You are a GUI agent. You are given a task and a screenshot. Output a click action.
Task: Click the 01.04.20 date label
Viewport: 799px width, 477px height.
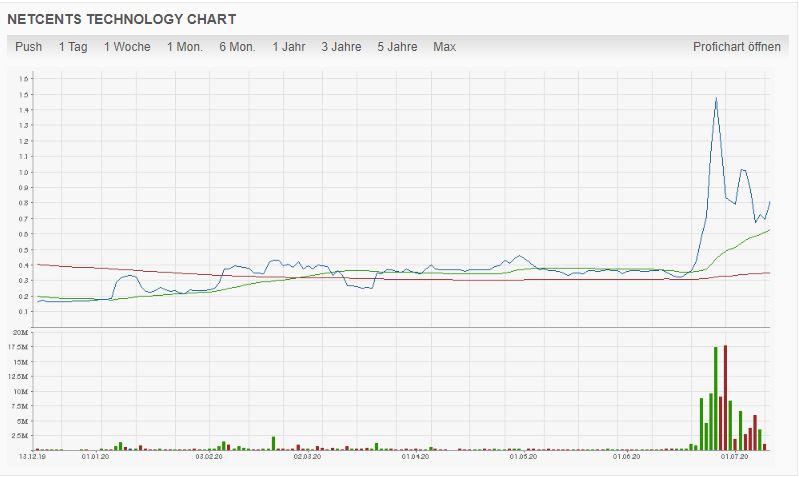coord(415,457)
